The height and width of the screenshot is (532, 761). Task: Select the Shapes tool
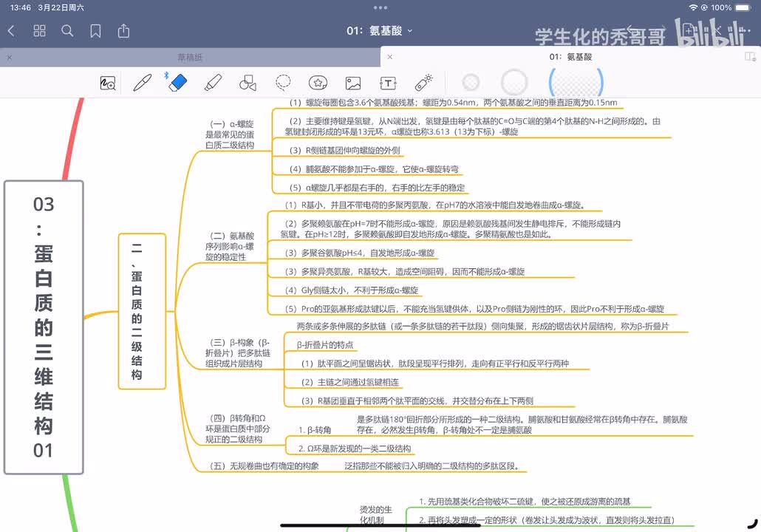click(x=248, y=83)
